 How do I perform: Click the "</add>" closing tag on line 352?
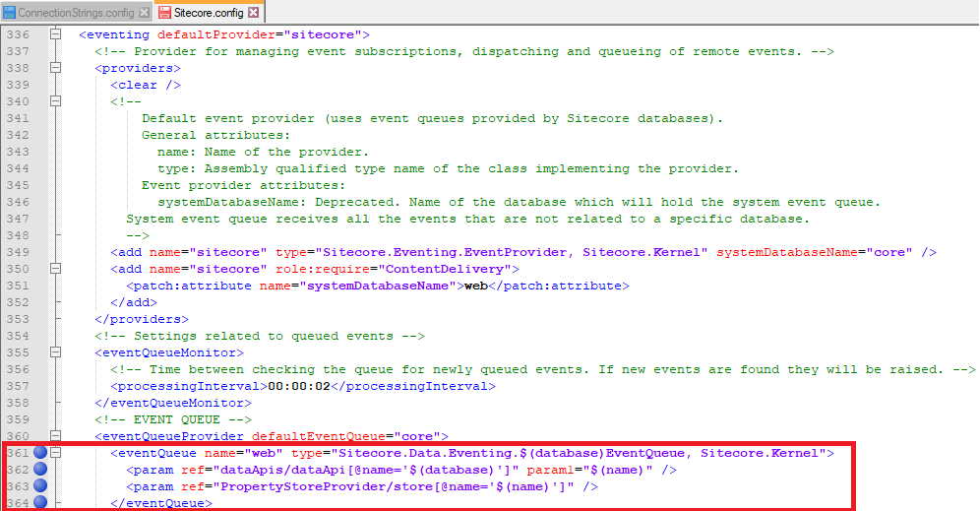[x=134, y=302]
